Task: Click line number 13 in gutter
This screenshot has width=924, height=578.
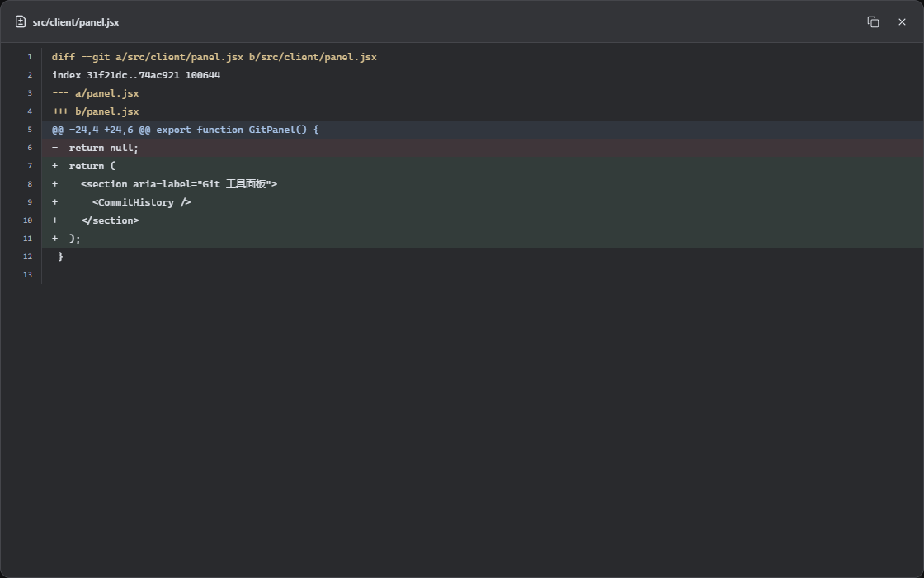Action: [x=28, y=275]
